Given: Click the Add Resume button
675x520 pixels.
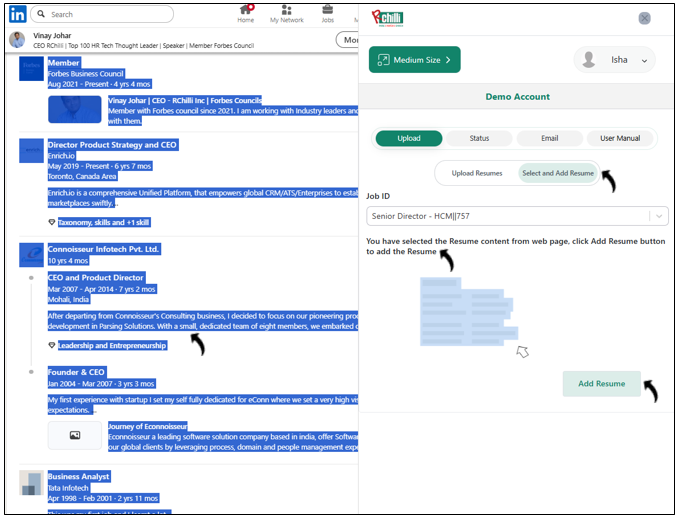Looking at the screenshot, I should tap(601, 384).
